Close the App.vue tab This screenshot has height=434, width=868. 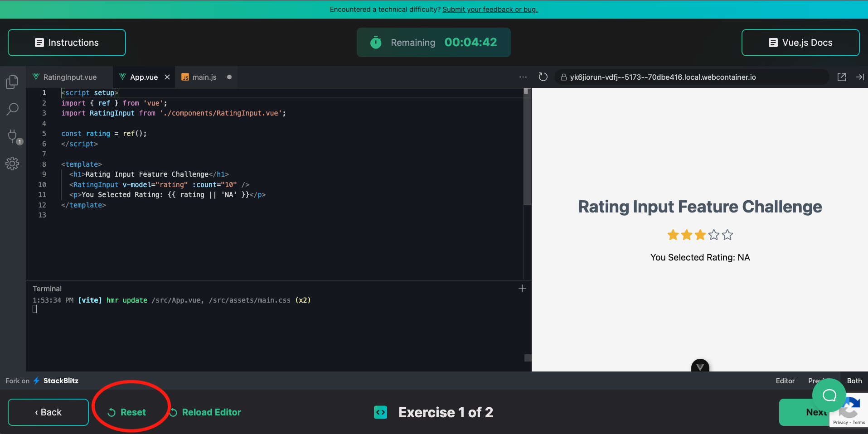point(167,77)
